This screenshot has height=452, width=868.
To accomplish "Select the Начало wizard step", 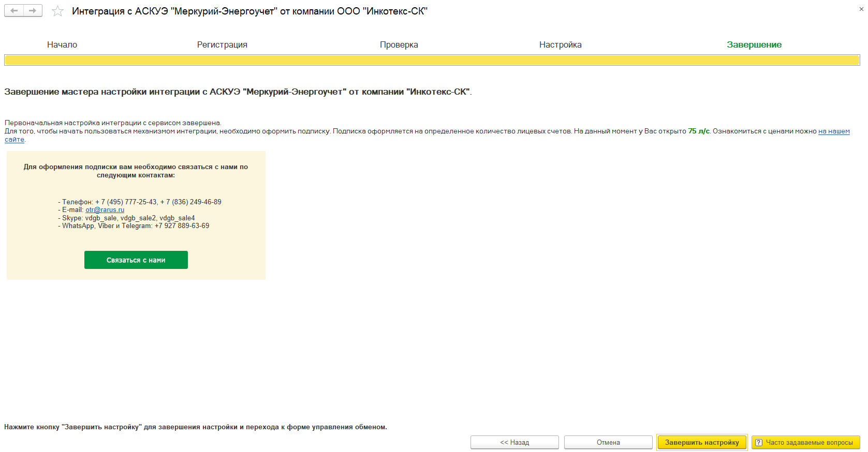I will pyautogui.click(x=62, y=44).
